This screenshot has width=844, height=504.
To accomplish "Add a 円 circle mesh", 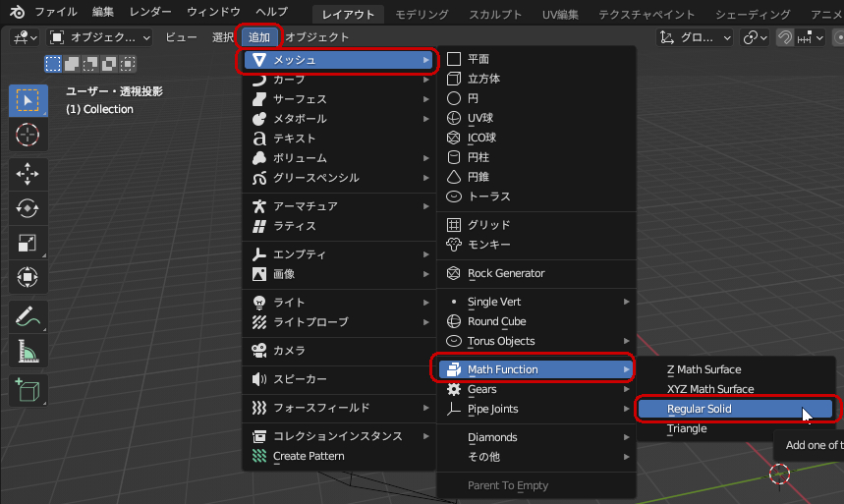I will click(536, 98).
